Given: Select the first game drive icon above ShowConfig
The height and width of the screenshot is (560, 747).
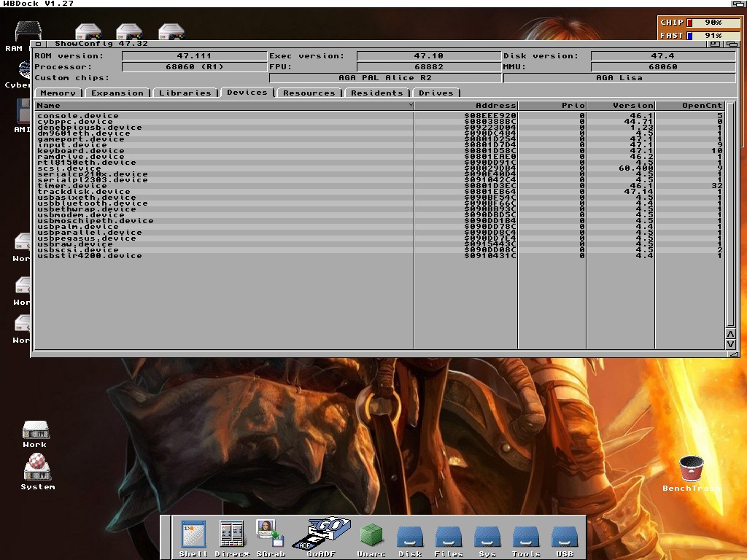Looking at the screenshot, I should (x=88, y=31).
